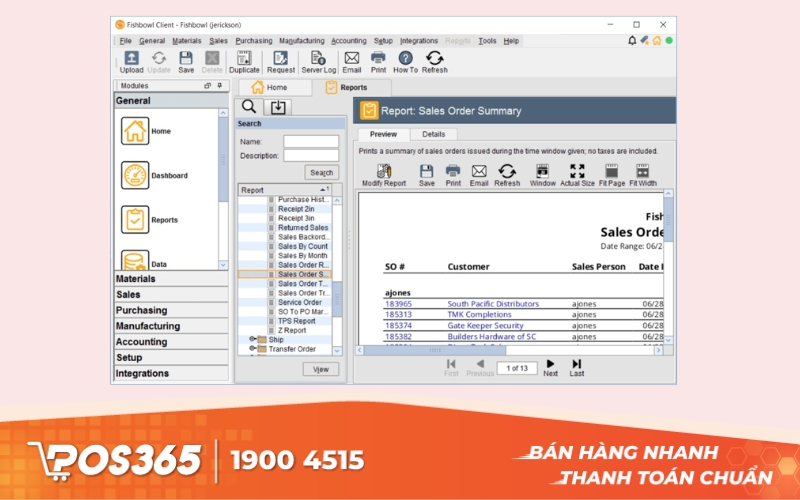This screenshot has width=800, height=500.
Task: Pin the Modules panel
Action: pos(219,85)
